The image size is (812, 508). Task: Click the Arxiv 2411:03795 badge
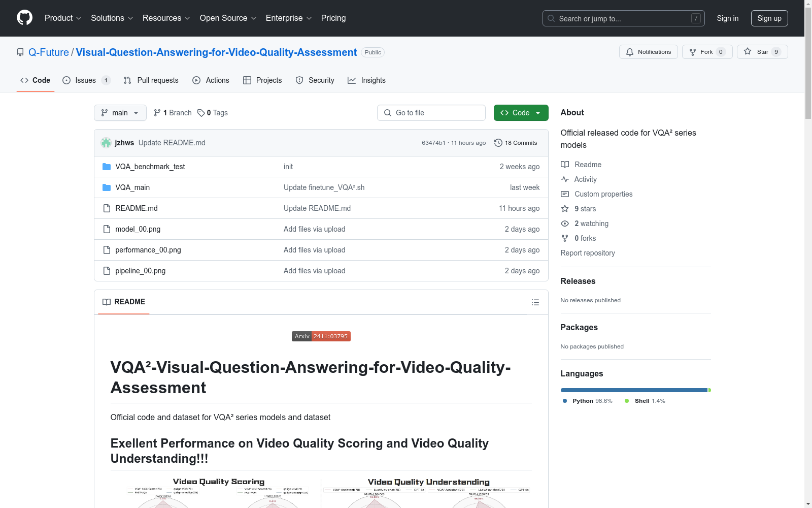click(321, 336)
